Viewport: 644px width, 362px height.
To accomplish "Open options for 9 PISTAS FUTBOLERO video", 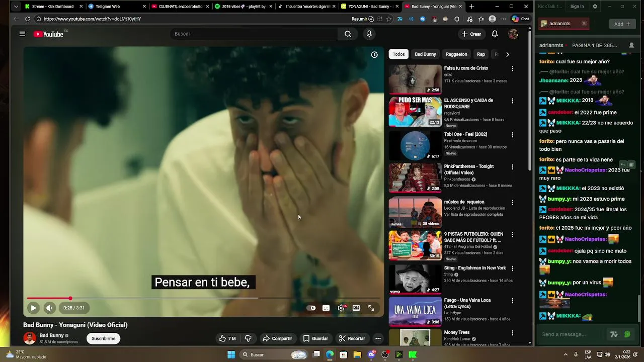I will (513, 234).
